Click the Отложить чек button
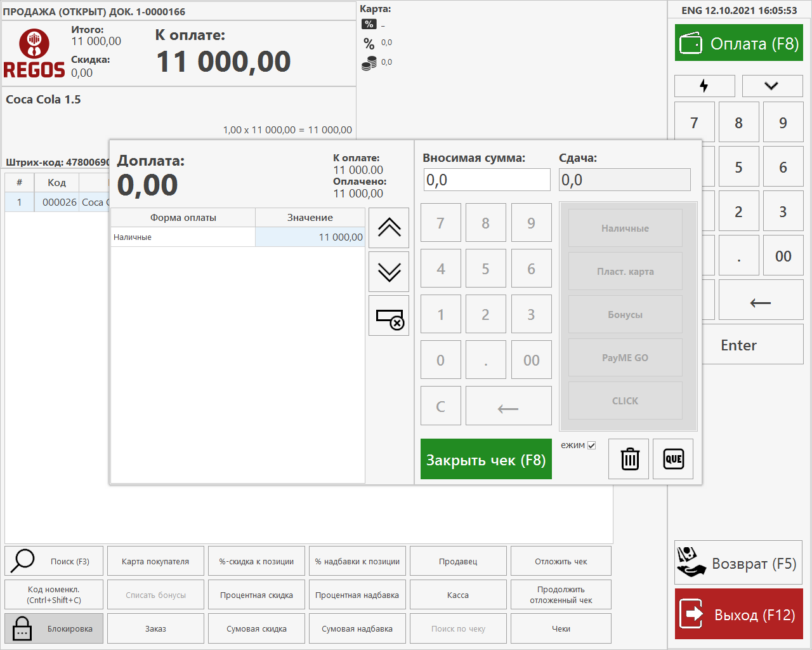 point(561,561)
